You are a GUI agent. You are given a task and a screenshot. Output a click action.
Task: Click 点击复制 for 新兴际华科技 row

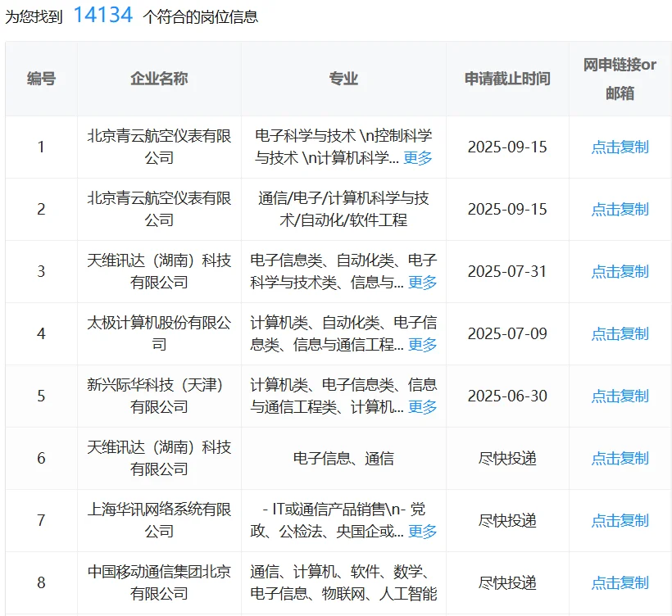coord(620,396)
